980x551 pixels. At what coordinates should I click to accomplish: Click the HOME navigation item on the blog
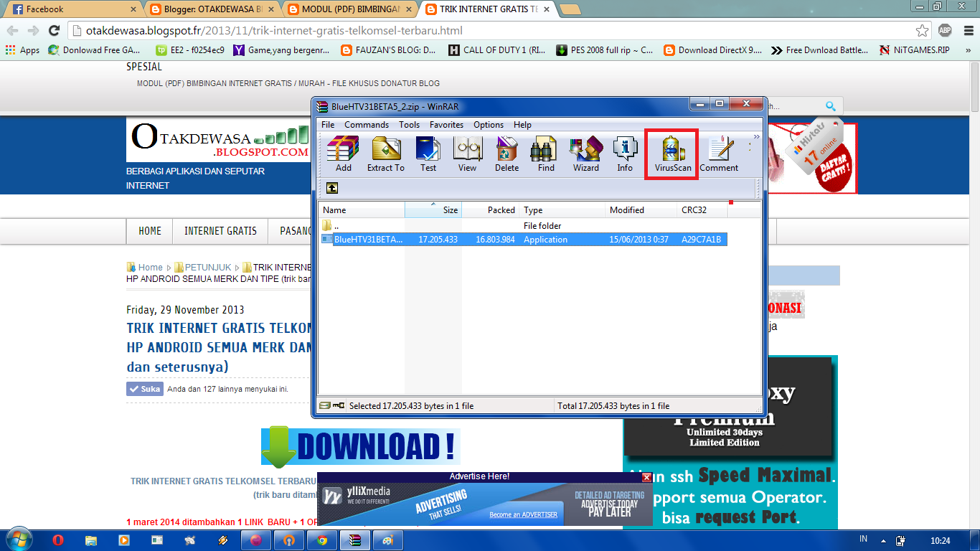[150, 231]
